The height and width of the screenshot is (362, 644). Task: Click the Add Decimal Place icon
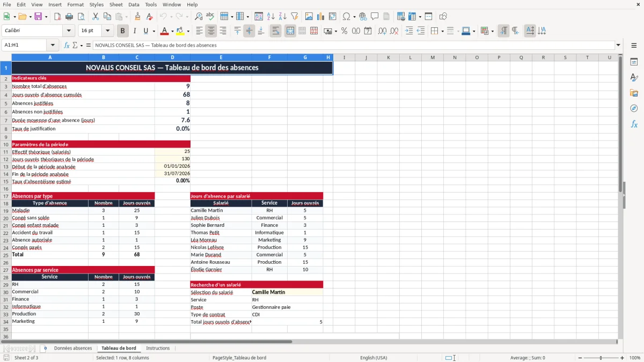click(x=382, y=31)
